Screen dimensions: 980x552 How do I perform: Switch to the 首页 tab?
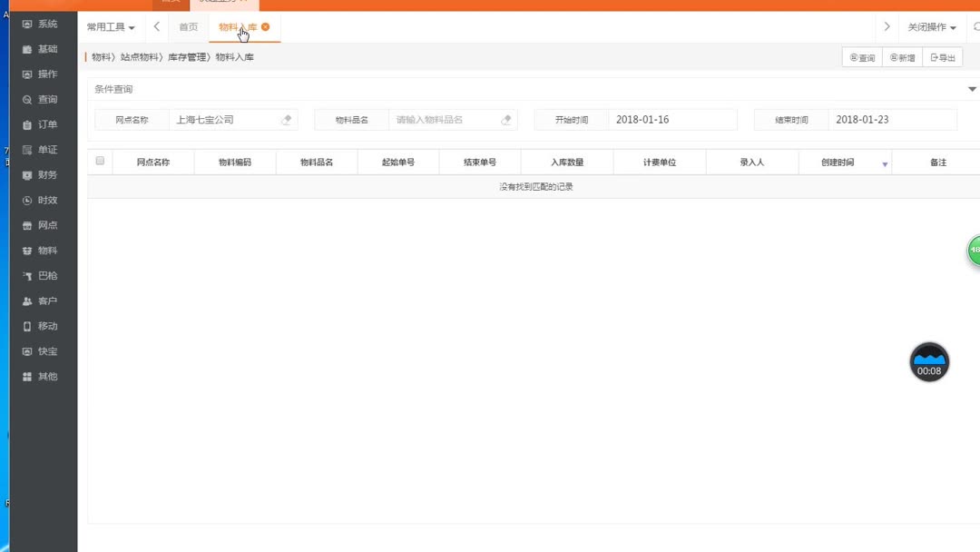(x=189, y=27)
